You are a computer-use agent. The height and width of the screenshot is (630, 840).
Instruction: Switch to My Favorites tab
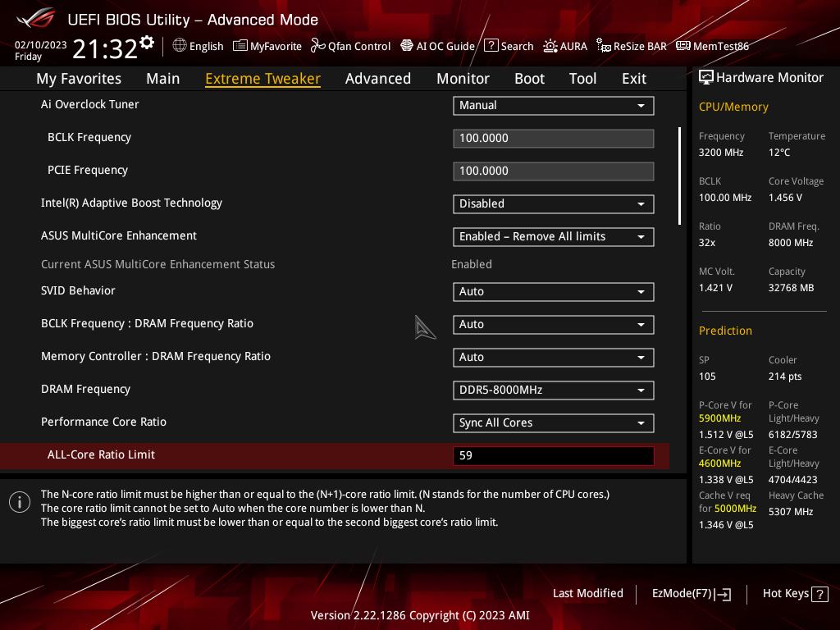pyautogui.click(x=79, y=79)
